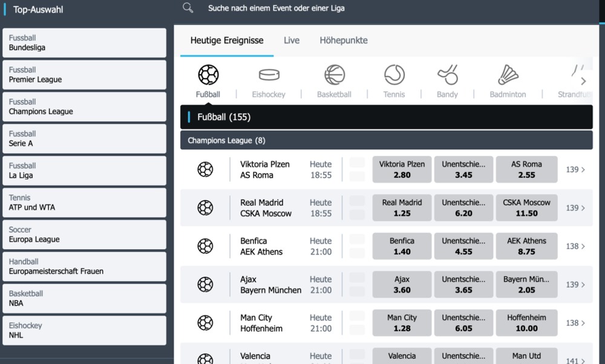Image resolution: width=605 pixels, height=364 pixels.
Task: Click match names Benfica AEK Athens
Action: pos(261,246)
